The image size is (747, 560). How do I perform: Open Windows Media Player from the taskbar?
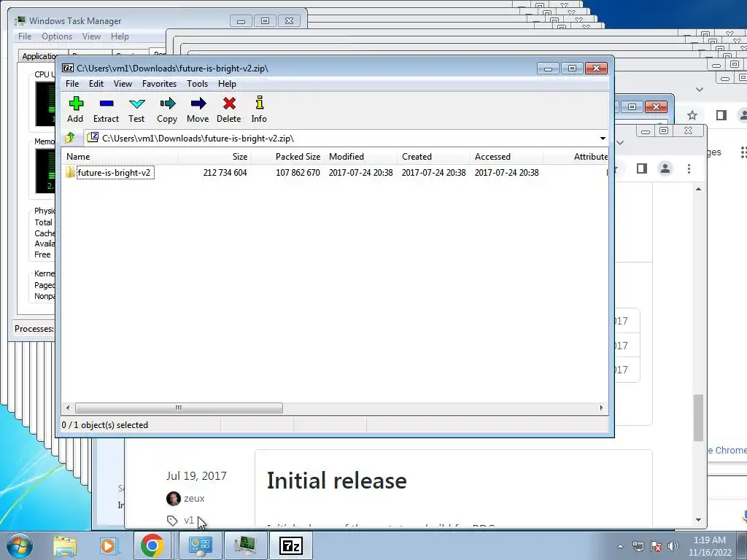(x=109, y=545)
